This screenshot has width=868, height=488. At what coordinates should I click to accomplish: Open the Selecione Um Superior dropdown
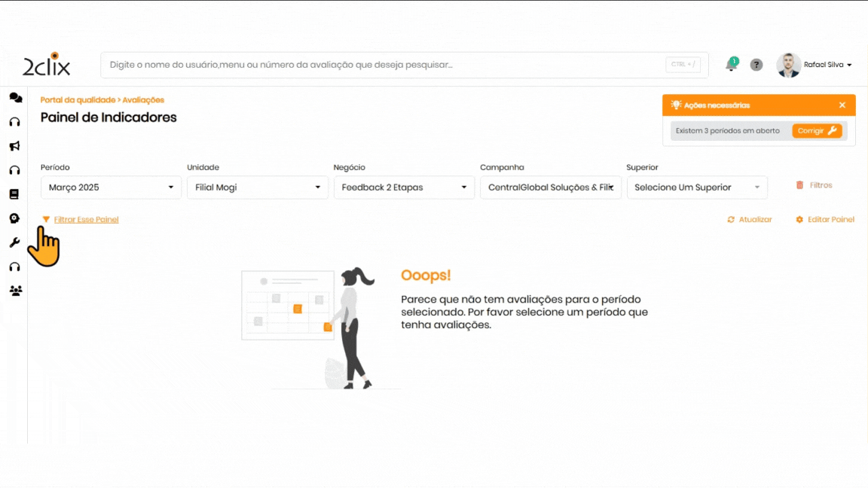pos(696,188)
